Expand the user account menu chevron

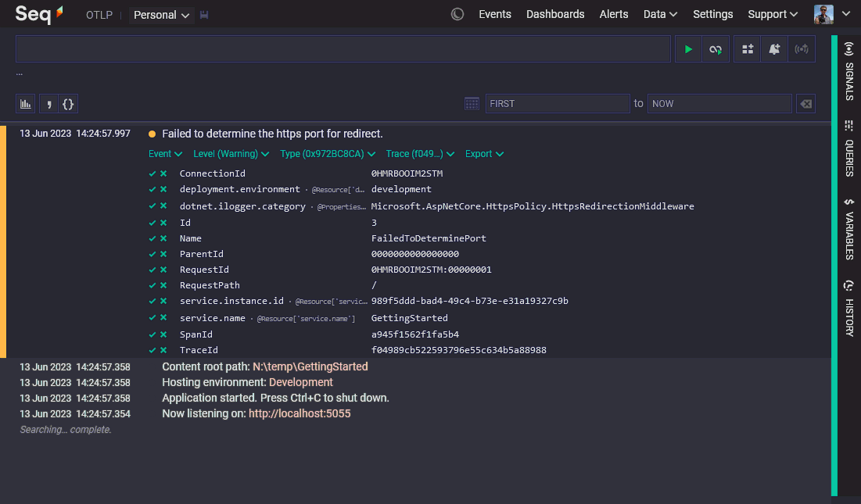pos(846,14)
